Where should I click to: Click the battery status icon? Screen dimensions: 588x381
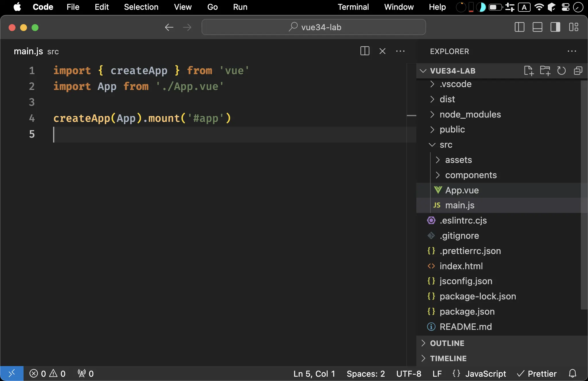pos(495,7)
